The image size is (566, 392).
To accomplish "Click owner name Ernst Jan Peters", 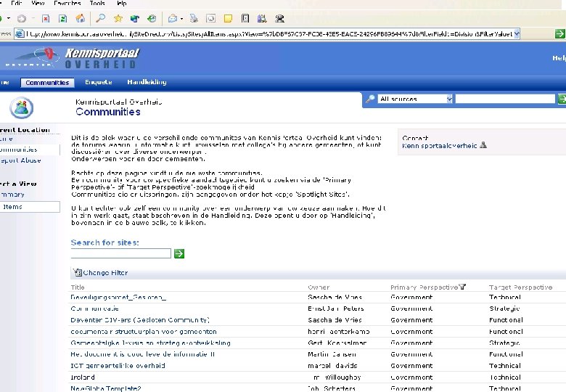I will tap(336, 309).
